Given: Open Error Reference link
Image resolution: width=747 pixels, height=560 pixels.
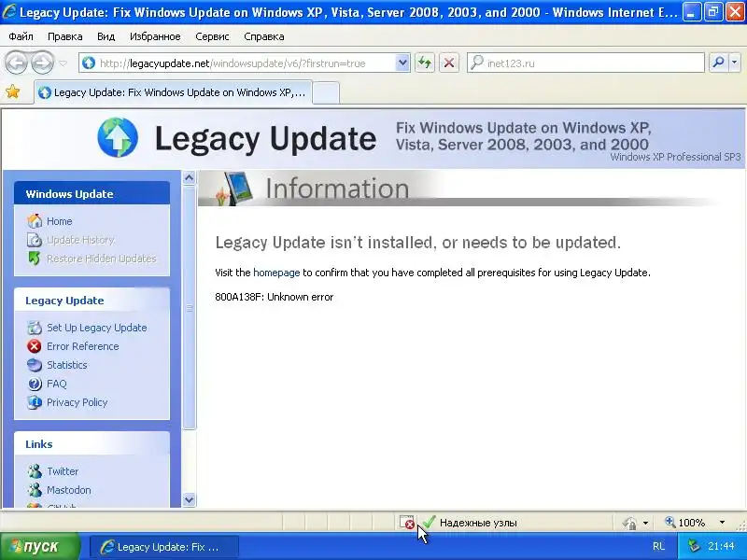Looking at the screenshot, I should click(x=83, y=346).
